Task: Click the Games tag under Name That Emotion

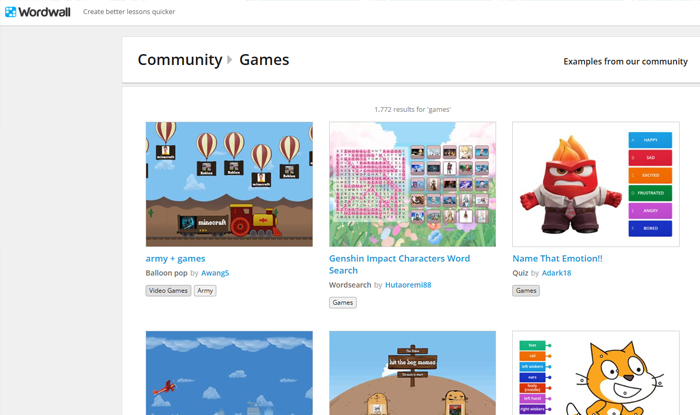Action: tap(526, 290)
